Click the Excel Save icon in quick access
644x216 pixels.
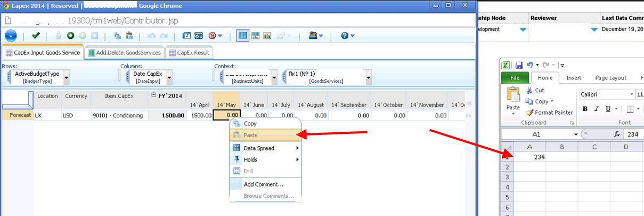click(x=518, y=65)
